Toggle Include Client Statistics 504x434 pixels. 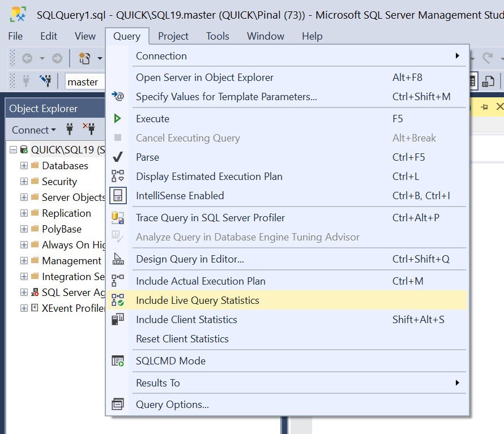[287, 320]
